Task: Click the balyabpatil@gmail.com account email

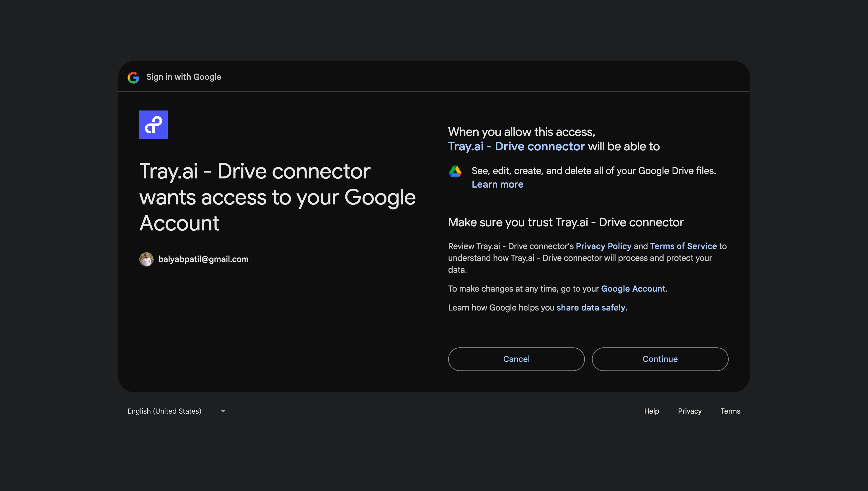Action: pos(203,259)
